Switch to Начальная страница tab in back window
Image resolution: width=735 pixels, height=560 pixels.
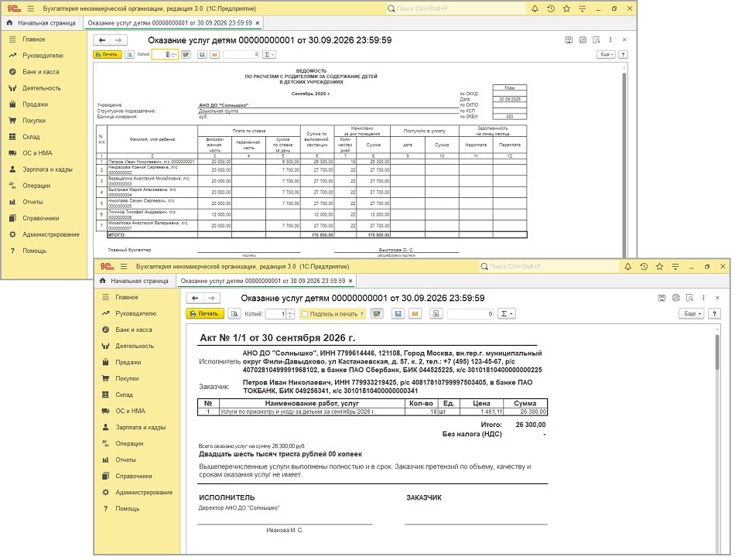point(42,22)
